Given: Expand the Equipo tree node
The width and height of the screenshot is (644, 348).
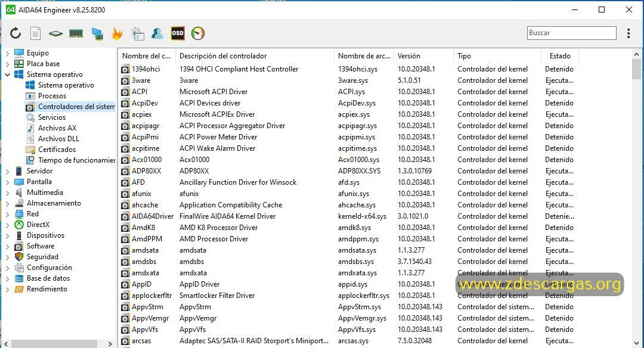Looking at the screenshot, I should [x=7, y=53].
